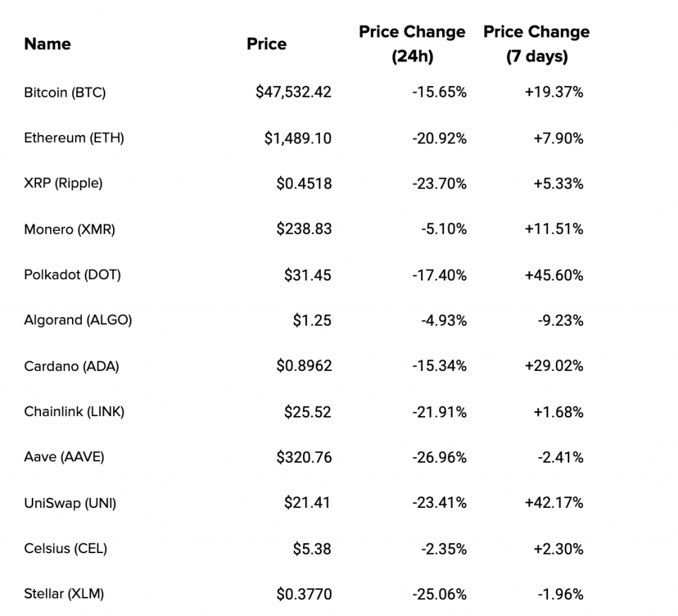The height and width of the screenshot is (616, 678).
Task: Click Monero (XMR) name
Action: 69,229
